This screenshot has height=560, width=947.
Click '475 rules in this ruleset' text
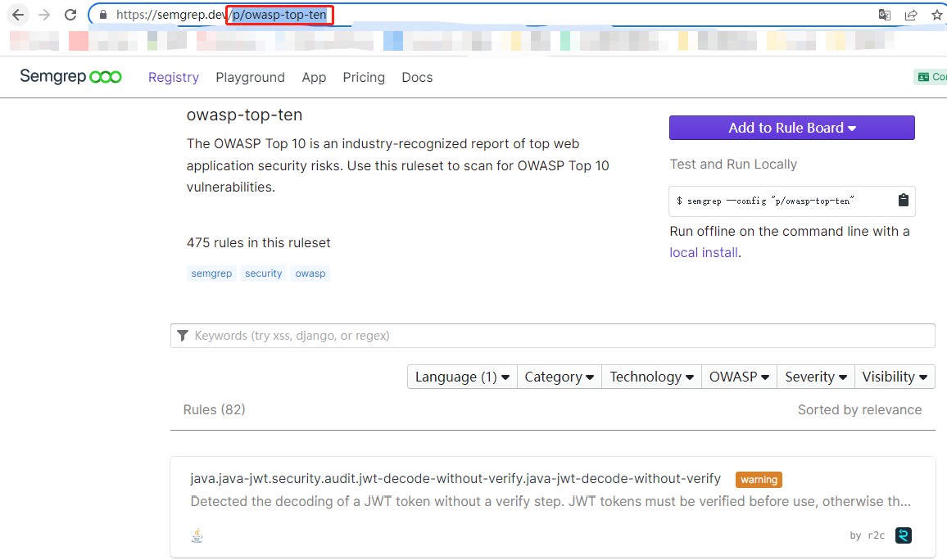click(259, 242)
